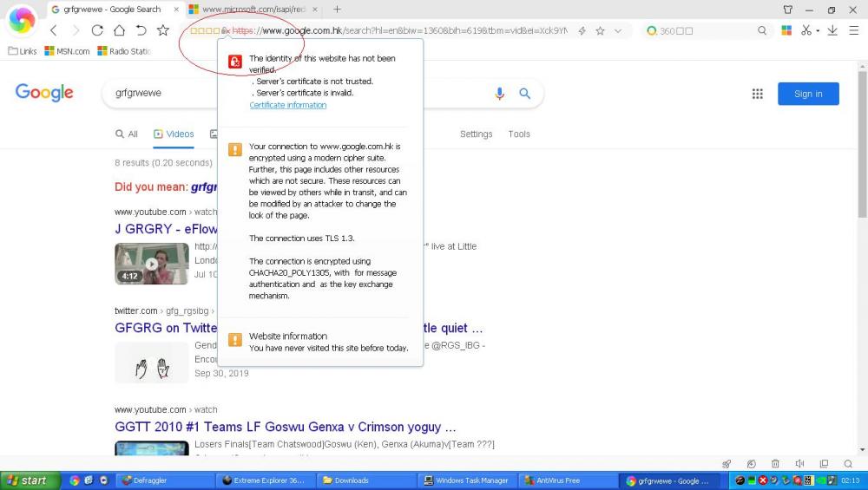The height and width of the screenshot is (490, 868).
Task: Open the browser hamburger menu
Action: [852, 30]
